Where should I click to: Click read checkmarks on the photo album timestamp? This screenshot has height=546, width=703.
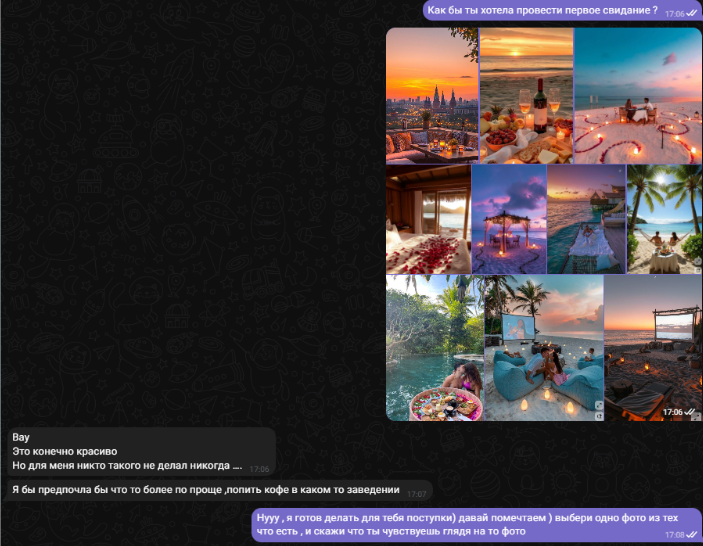691,412
